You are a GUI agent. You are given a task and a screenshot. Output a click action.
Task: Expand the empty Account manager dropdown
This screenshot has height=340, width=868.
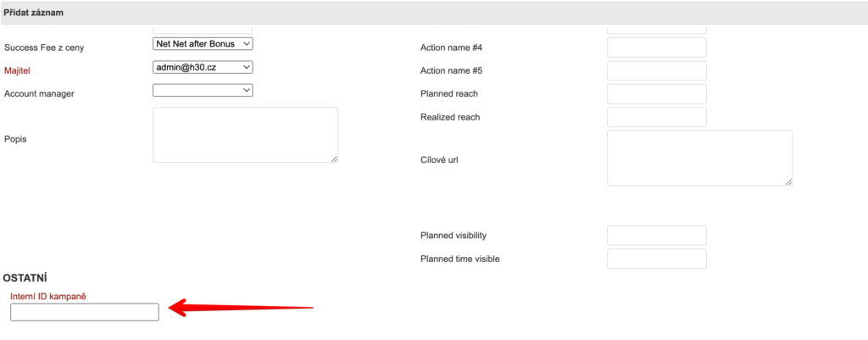pyautogui.click(x=203, y=90)
